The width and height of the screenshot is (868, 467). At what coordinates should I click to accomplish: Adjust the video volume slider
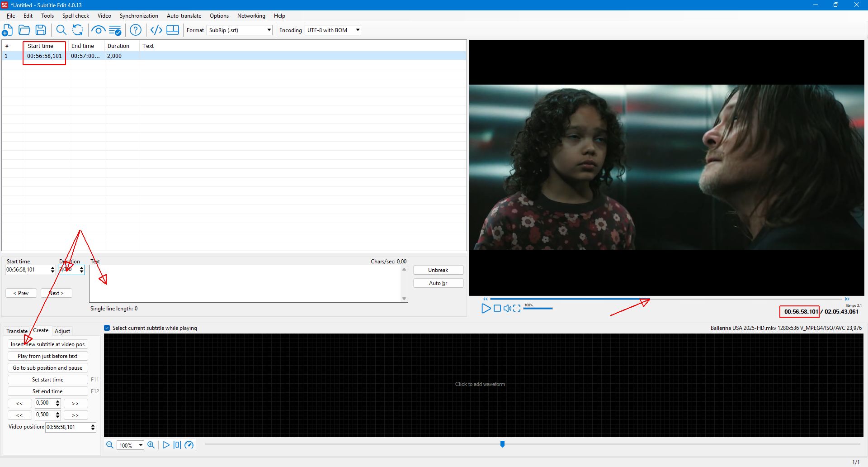538,308
